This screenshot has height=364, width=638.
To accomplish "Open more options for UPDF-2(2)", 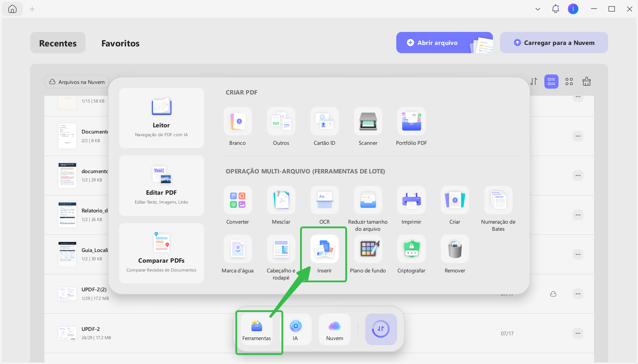I will click(x=578, y=294).
